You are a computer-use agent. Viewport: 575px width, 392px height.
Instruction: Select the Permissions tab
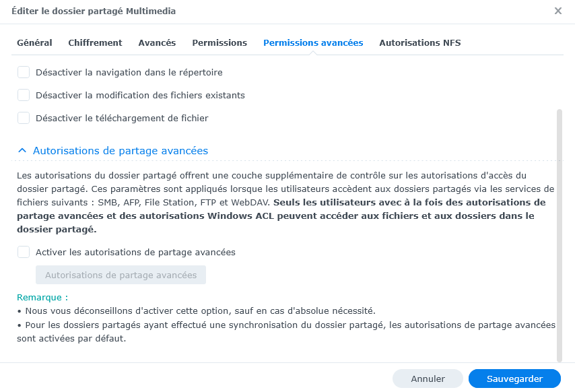coord(219,42)
